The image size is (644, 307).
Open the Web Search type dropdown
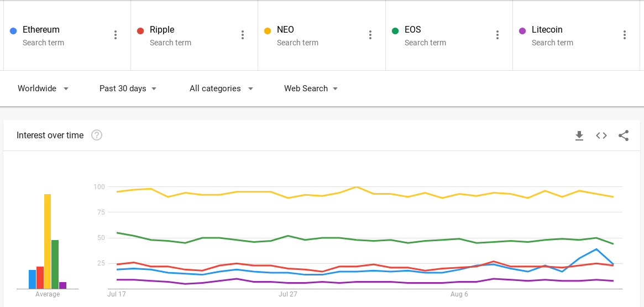tap(311, 89)
